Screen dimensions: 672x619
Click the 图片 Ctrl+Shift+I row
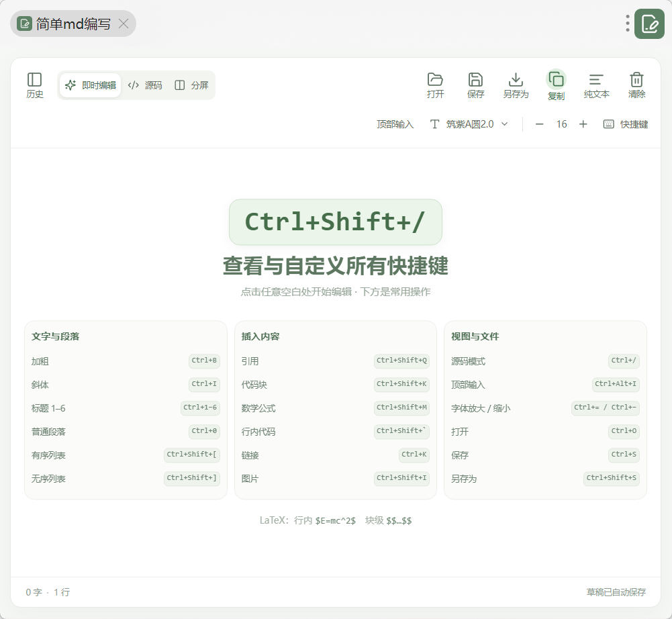pos(336,479)
